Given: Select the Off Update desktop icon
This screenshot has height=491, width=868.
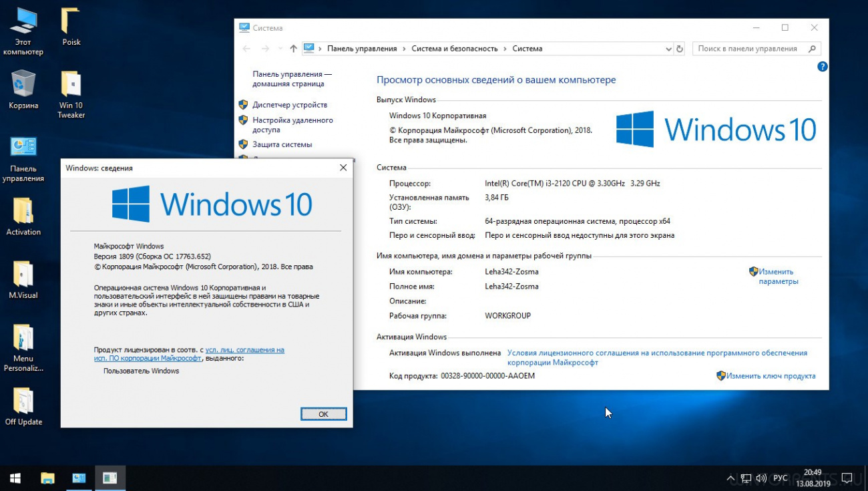Looking at the screenshot, I should [x=23, y=407].
